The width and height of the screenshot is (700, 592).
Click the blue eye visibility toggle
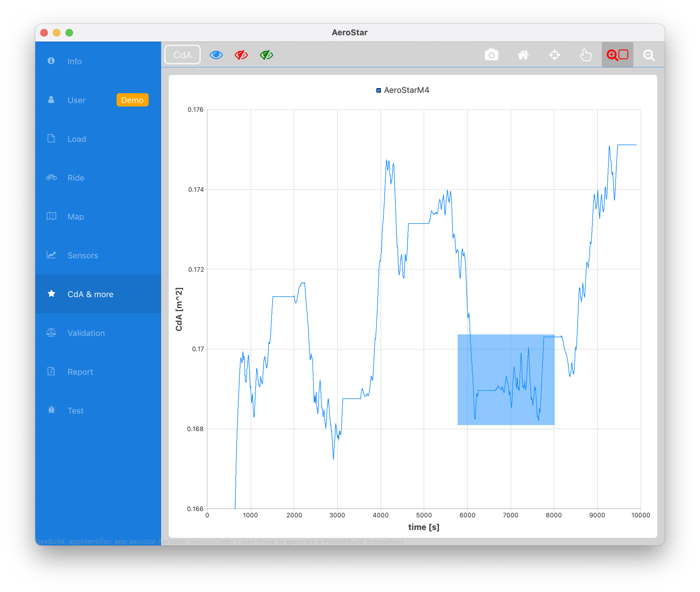point(216,55)
